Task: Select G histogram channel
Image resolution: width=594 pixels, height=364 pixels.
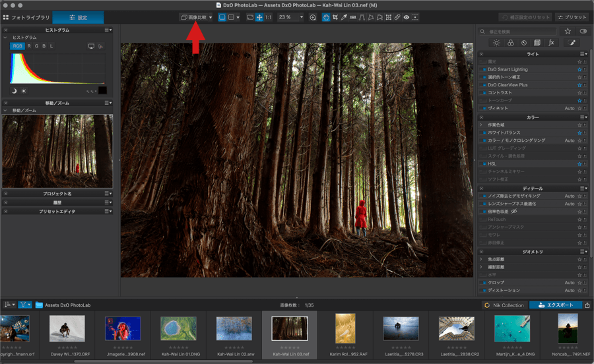Action: tap(37, 46)
